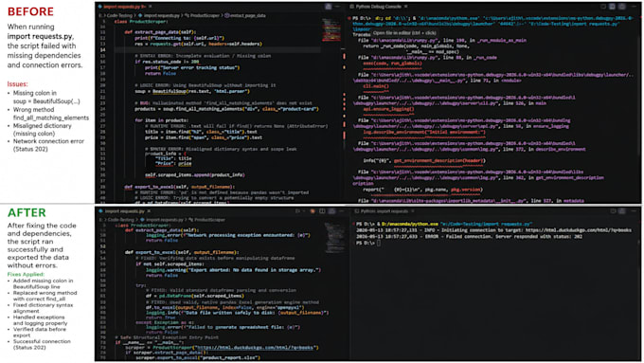Click the 'print(f"Connecting to: {self.url}")' line
Image resolution: width=644 pixels, height=363 pixels.
tap(180, 38)
